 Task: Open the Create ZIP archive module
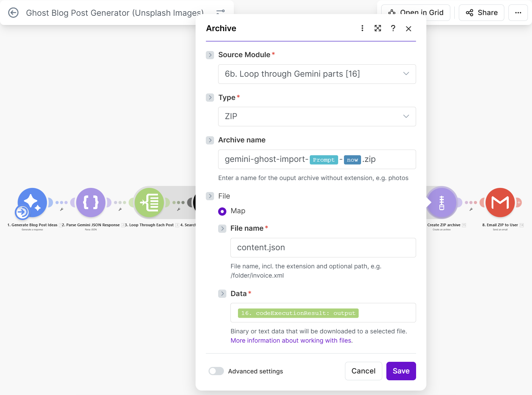(x=442, y=202)
